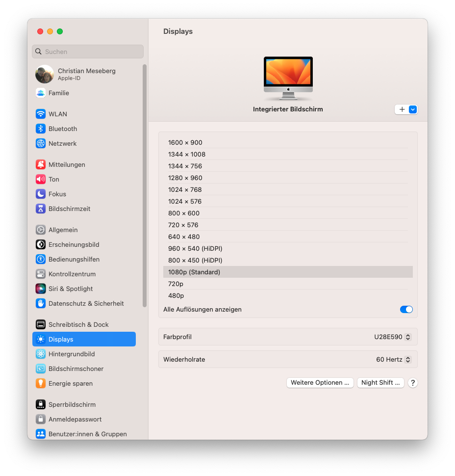Image resolution: width=455 pixels, height=476 pixels.
Task: Click the Siri & Spotlight icon
Action: point(41,289)
